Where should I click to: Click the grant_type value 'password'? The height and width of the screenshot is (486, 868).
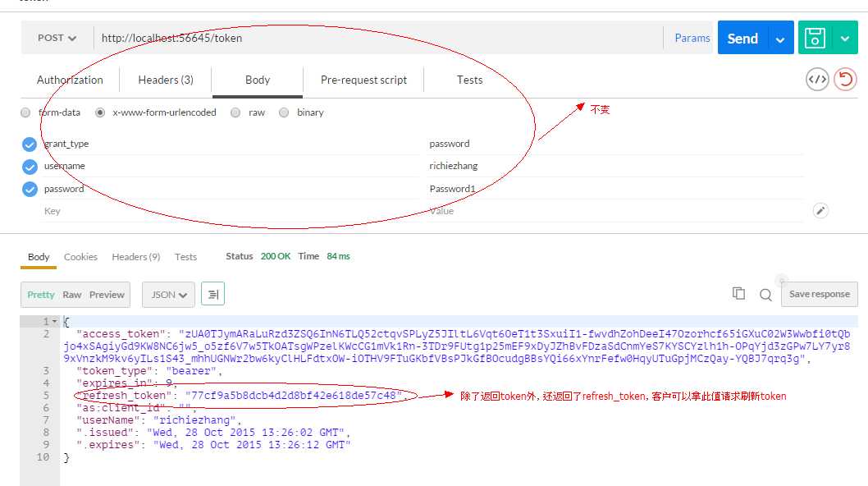click(614, 144)
